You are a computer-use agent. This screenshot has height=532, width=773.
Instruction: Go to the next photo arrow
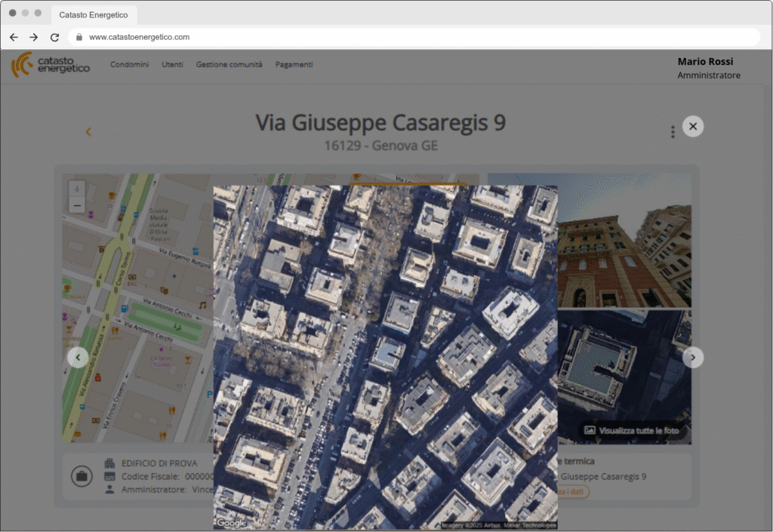tap(693, 357)
